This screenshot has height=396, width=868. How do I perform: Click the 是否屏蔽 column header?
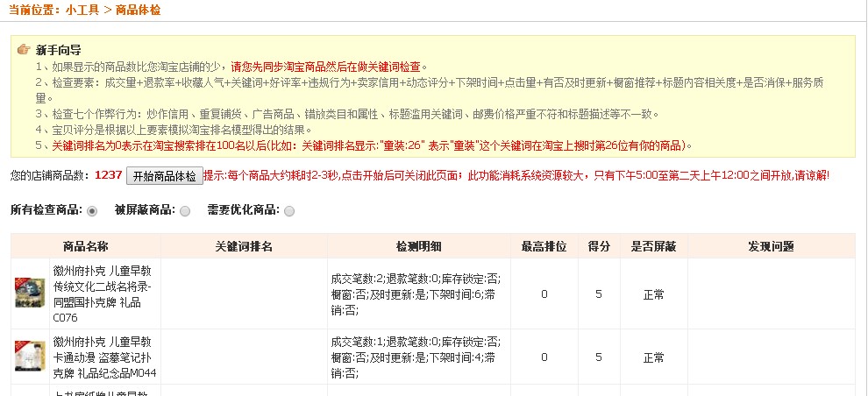pos(653,246)
